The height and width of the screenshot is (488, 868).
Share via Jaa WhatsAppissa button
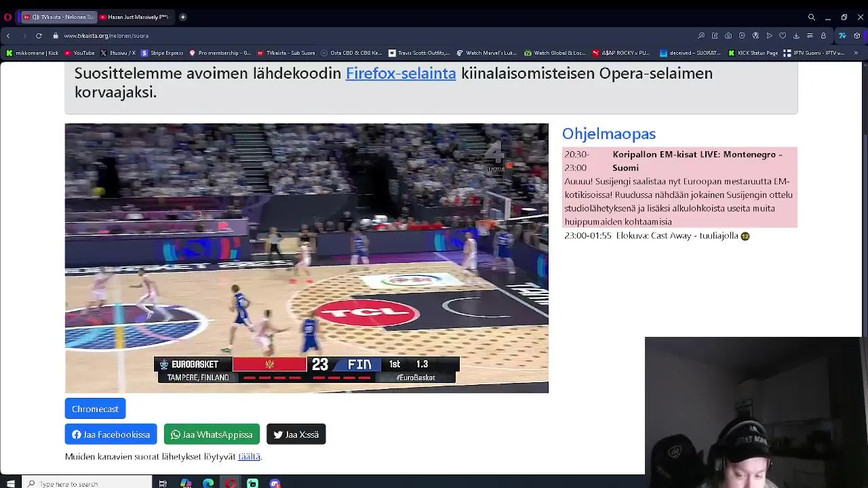coord(212,434)
